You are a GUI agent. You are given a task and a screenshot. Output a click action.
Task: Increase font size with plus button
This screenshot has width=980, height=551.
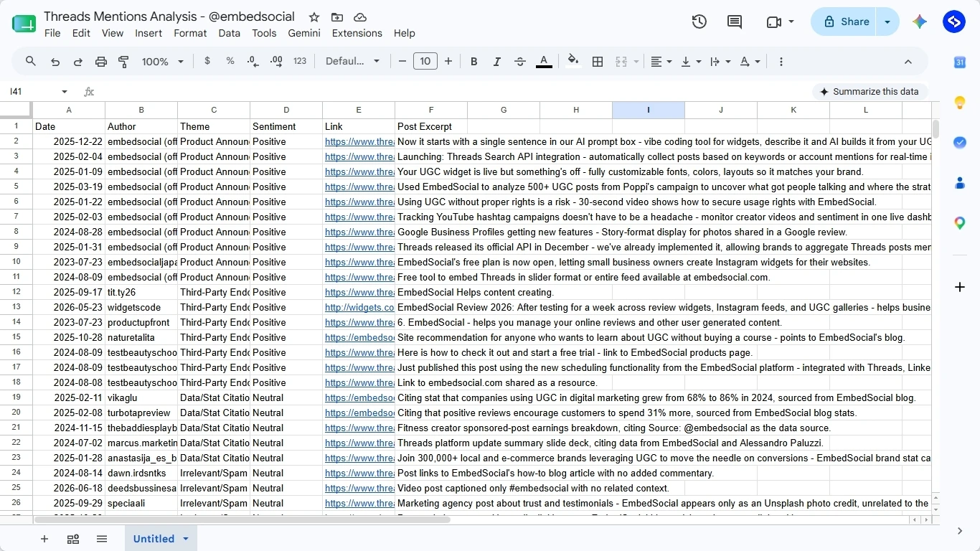tap(448, 62)
